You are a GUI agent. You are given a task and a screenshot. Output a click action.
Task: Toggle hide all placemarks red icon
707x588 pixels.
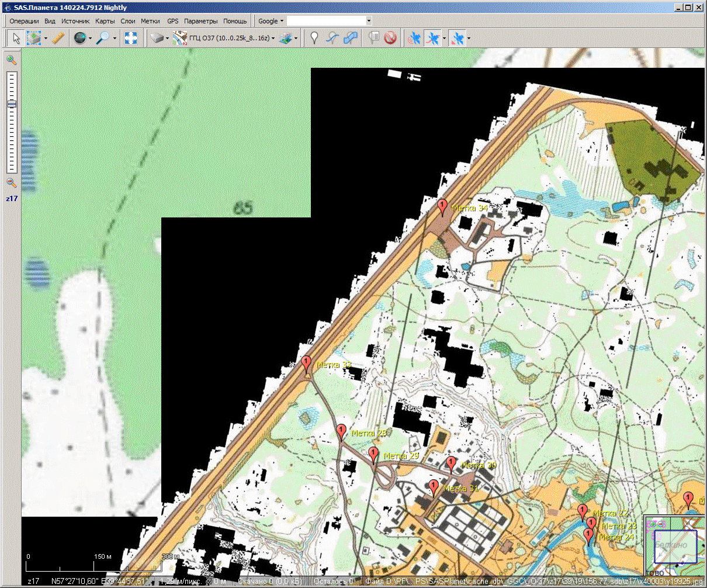point(390,39)
